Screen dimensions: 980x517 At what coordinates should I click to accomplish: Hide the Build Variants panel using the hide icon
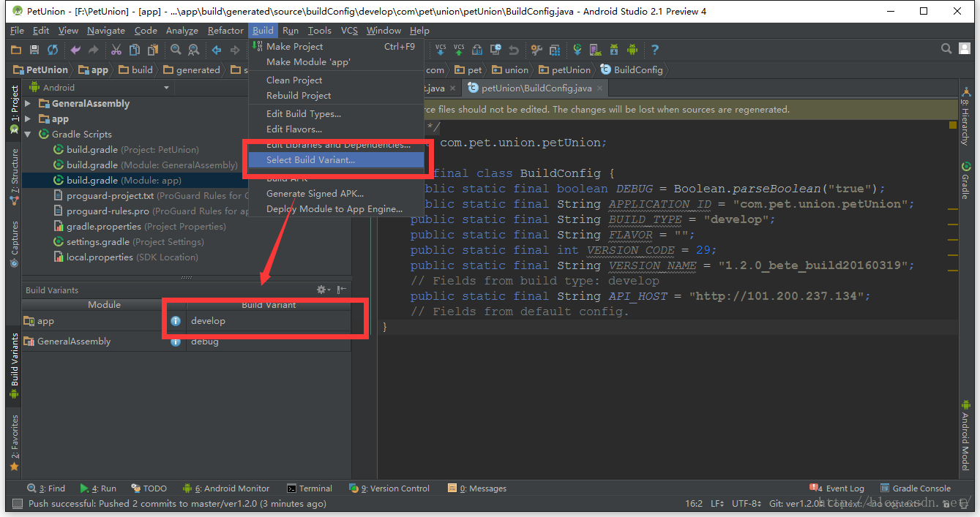click(x=342, y=290)
